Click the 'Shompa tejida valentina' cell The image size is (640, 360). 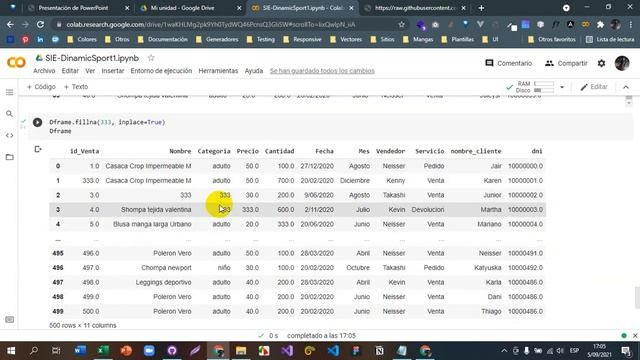pyautogui.click(x=156, y=210)
